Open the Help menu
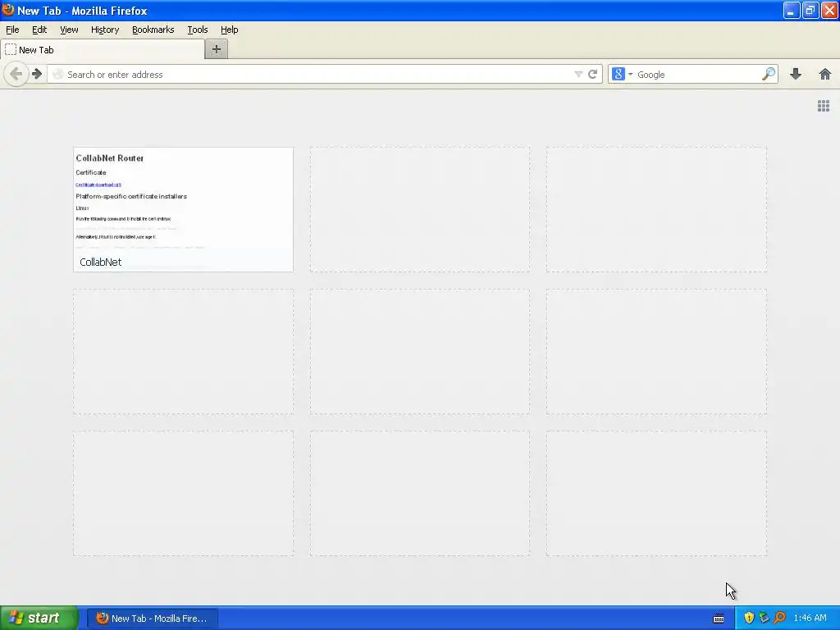 230,30
